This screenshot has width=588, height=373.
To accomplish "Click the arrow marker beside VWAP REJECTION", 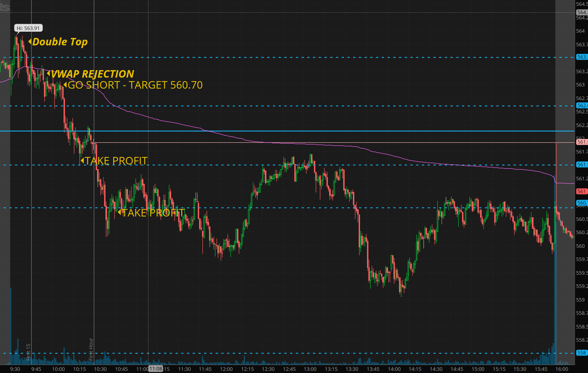I will 48,73.
